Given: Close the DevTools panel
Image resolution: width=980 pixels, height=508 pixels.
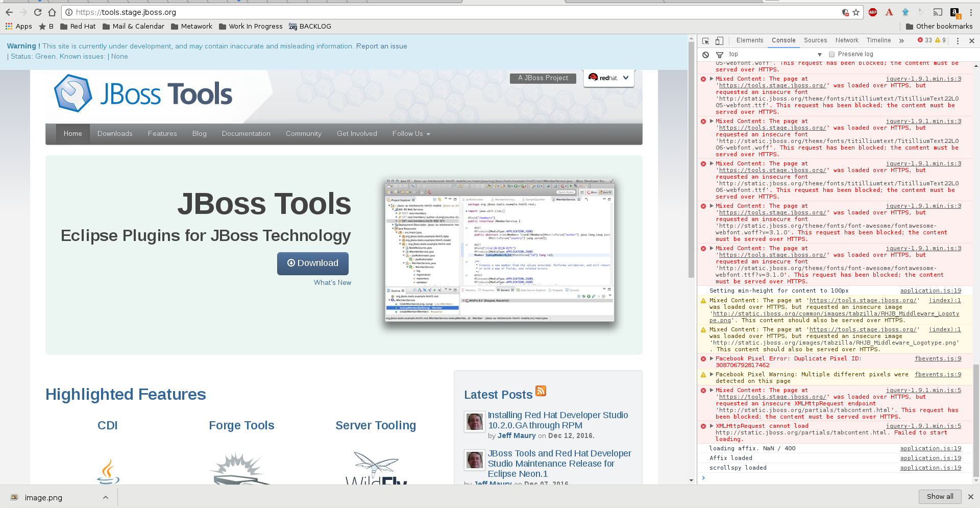Looking at the screenshot, I should coord(972,41).
